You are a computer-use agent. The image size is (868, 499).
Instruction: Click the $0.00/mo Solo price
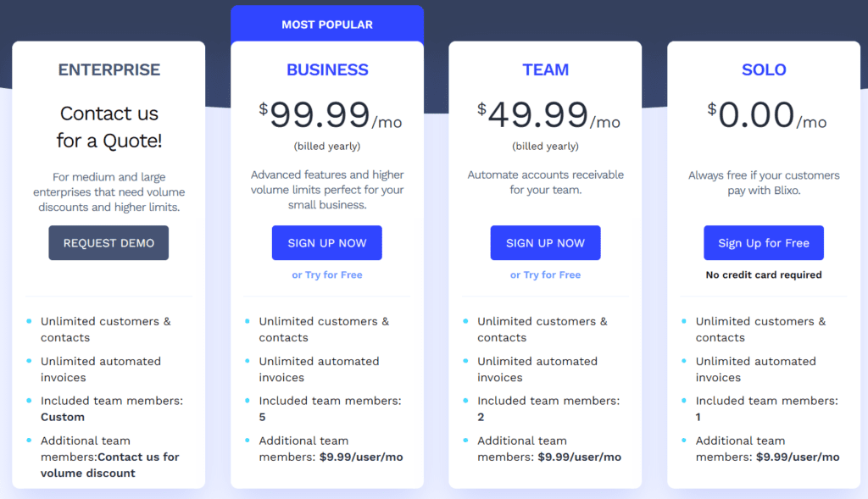(767, 116)
